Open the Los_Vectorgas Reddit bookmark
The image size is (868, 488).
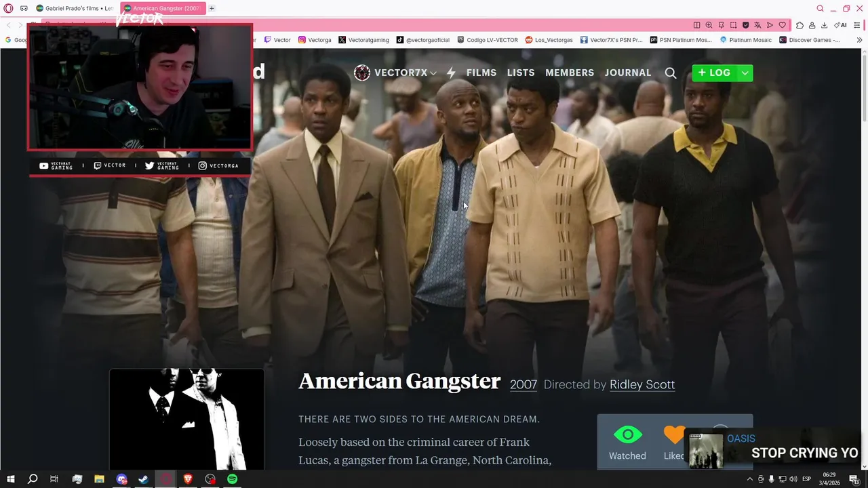(549, 40)
